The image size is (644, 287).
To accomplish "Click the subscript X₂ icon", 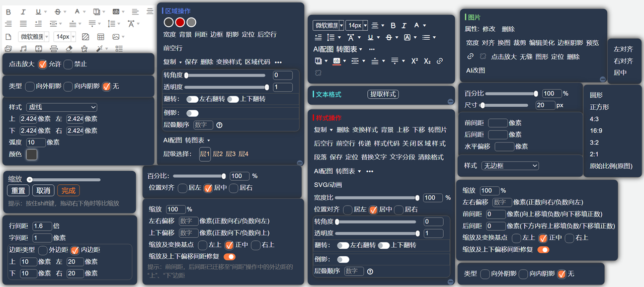I will tap(427, 61).
